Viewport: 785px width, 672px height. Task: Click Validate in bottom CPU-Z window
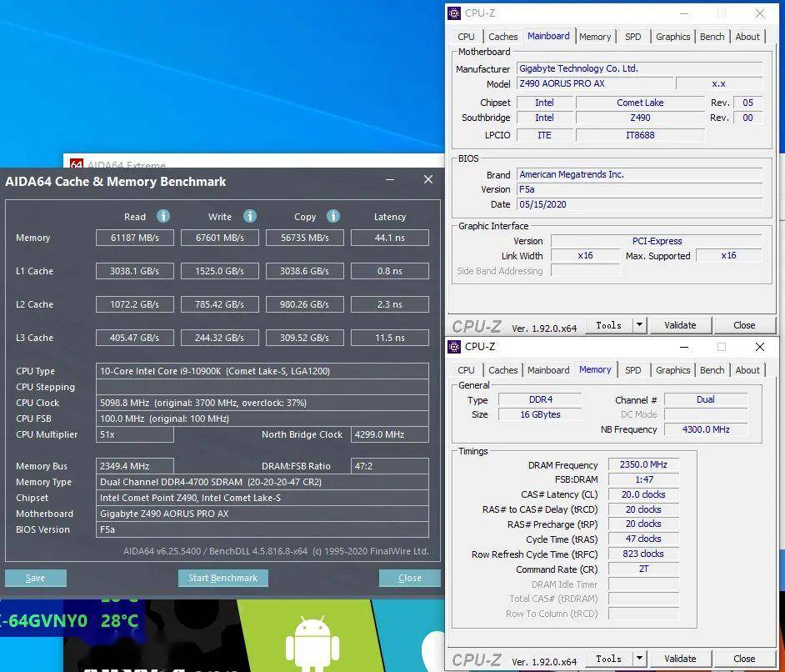[680, 659]
